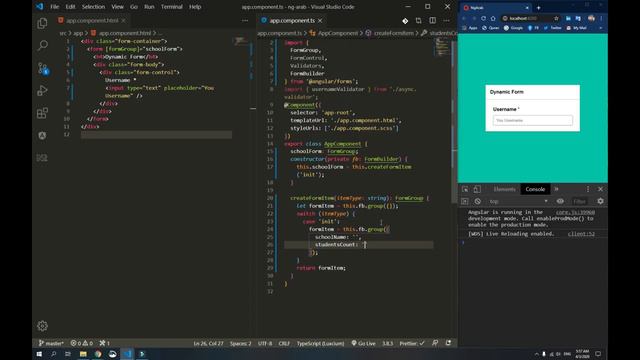Open the Search view in activity bar
This screenshot has width=640, height=360.
[42, 45]
